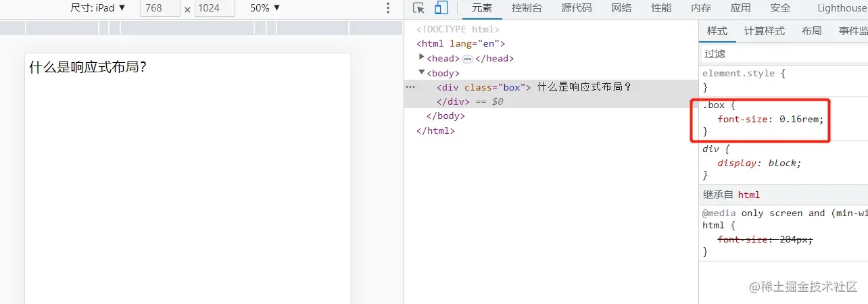Toggle the device toolbar icon

[441, 8]
